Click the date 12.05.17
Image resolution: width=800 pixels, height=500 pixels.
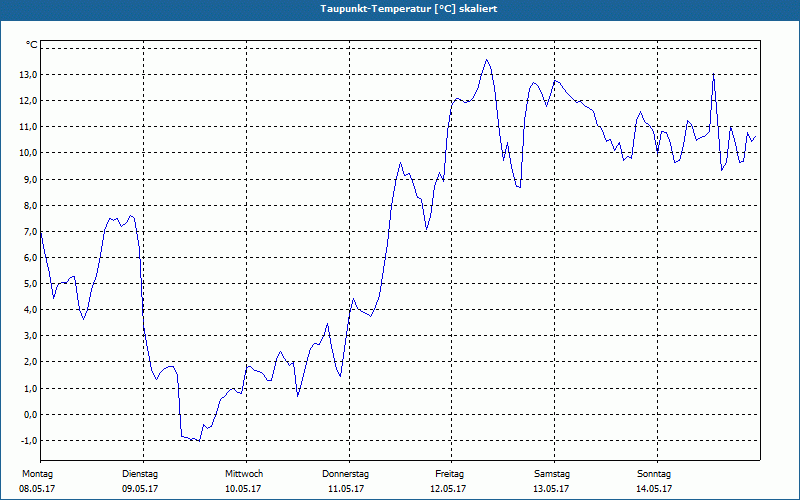[448, 489]
